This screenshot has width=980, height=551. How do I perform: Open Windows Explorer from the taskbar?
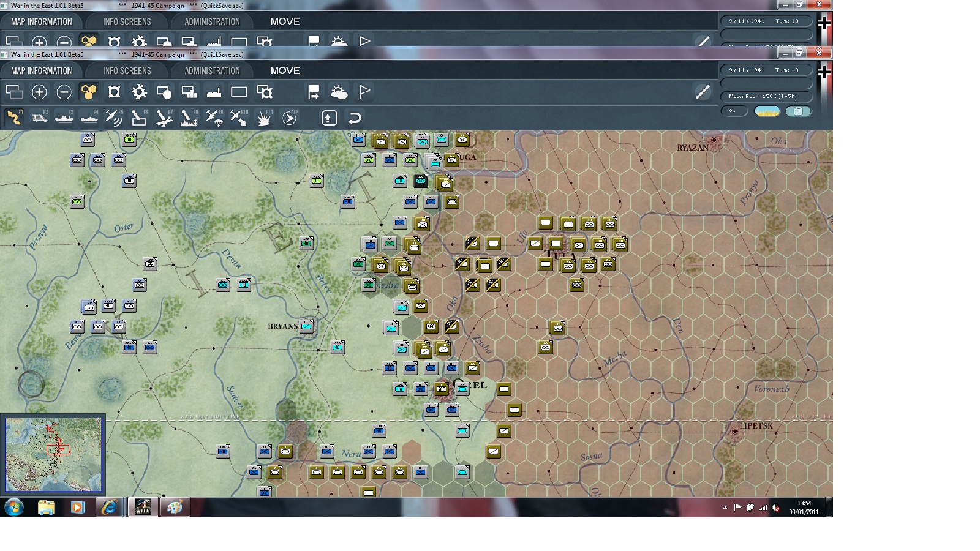[x=46, y=508]
